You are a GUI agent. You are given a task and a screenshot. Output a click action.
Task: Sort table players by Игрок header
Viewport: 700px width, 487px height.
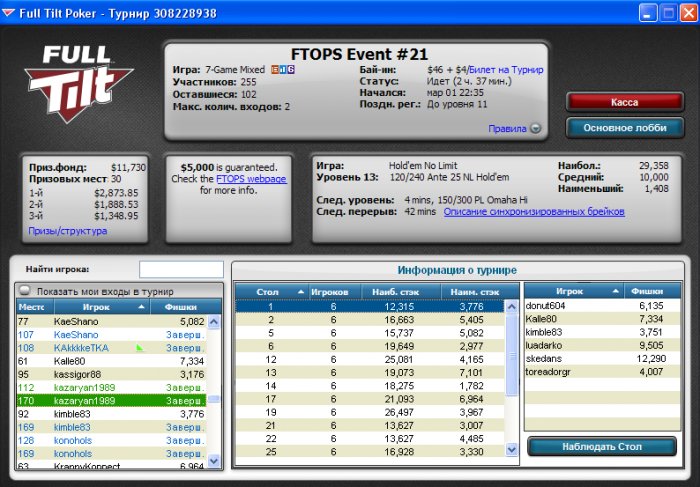(574, 291)
